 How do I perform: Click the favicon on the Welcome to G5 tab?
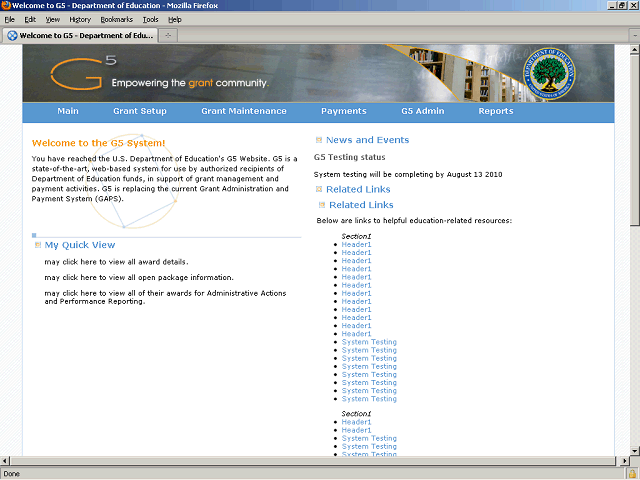pyautogui.click(x=13, y=36)
